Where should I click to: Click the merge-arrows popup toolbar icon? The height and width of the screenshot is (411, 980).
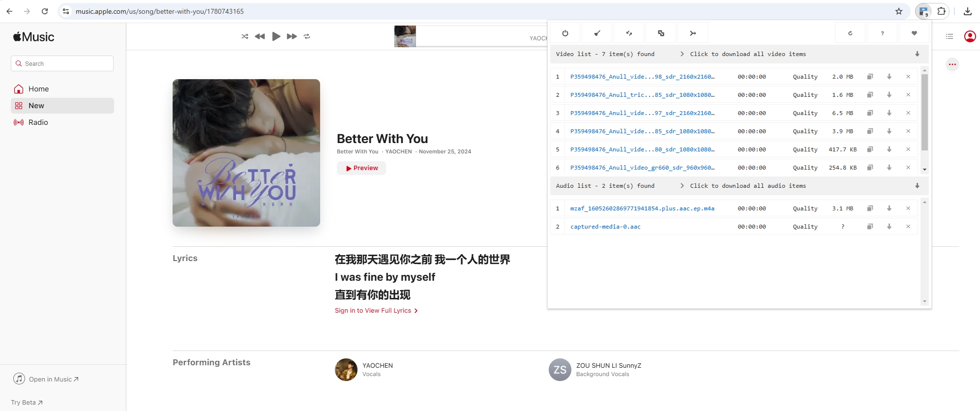pyautogui.click(x=693, y=33)
